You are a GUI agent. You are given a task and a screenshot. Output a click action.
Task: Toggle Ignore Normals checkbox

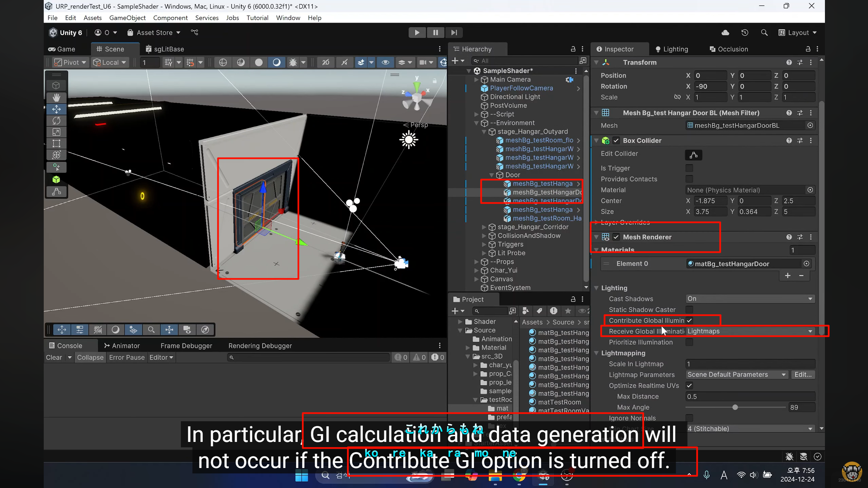pyautogui.click(x=689, y=418)
